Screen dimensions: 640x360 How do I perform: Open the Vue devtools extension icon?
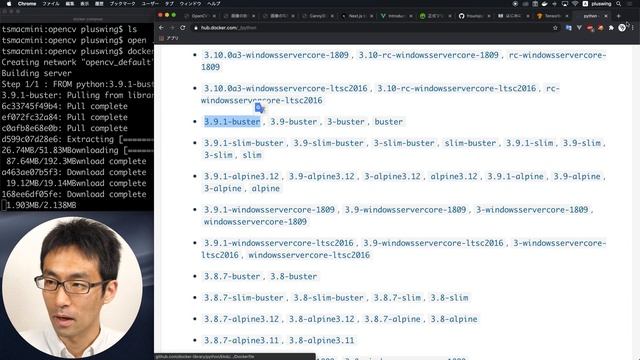(x=579, y=28)
